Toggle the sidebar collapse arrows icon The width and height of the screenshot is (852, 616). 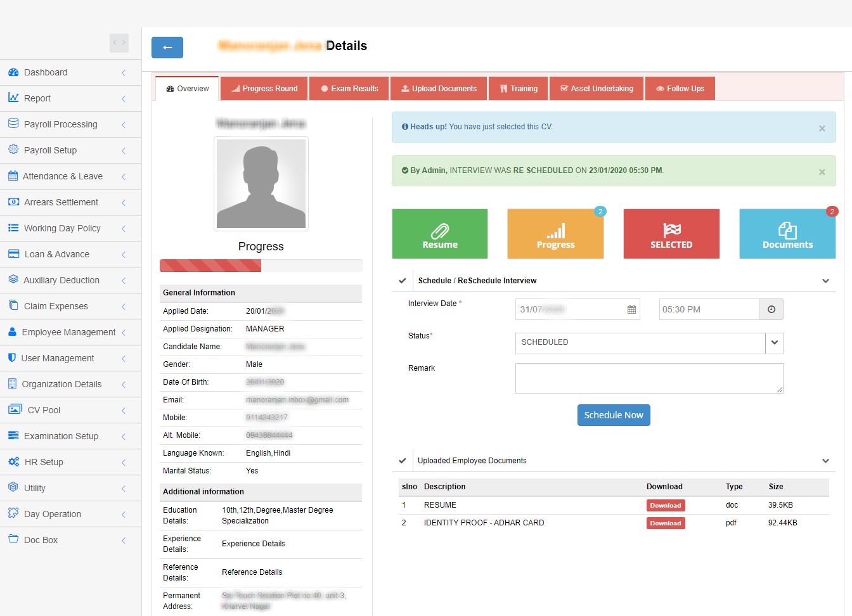[x=119, y=42]
